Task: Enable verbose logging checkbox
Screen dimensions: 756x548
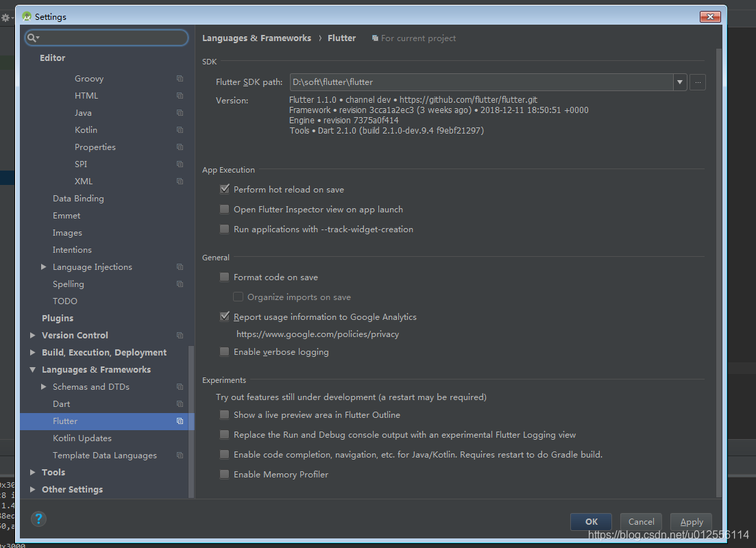Action: pyautogui.click(x=225, y=351)
